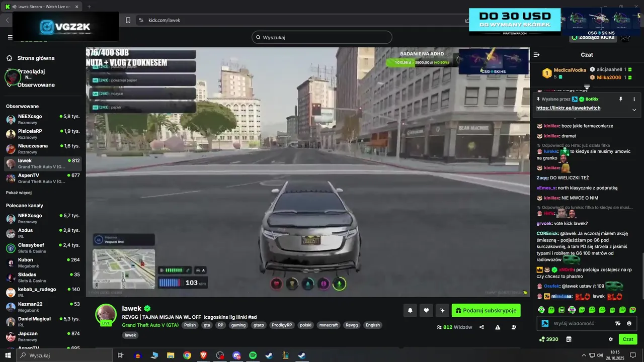Viewport: 644px width, 362px height.
Task: Go to Strona główna
Action: click(36, 58)
